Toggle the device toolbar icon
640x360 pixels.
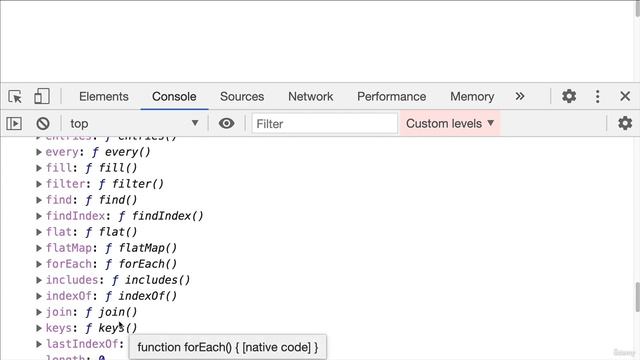click(42, 96)
